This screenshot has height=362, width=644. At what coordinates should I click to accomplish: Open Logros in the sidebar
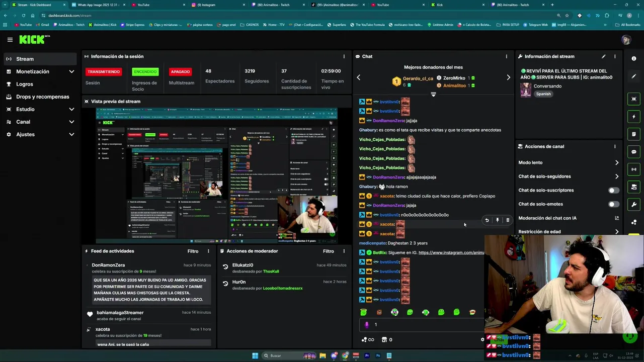point(40,84)
